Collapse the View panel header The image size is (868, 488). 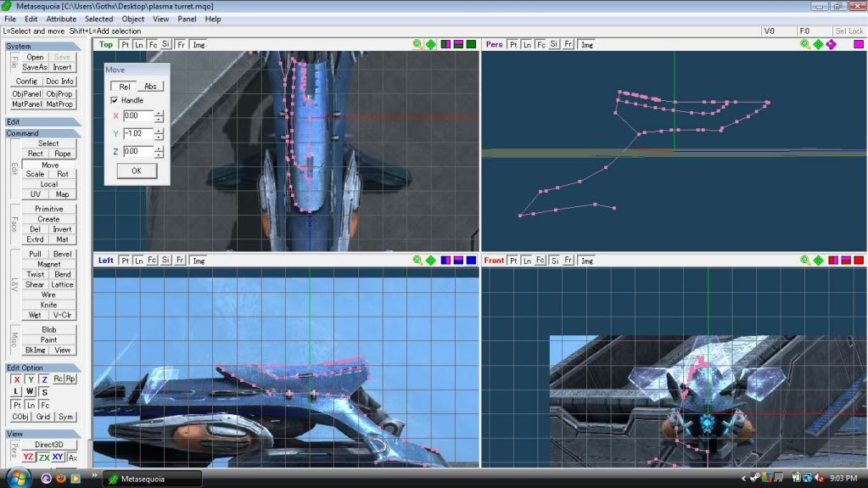pyautogui.click(x=43, y=434)
